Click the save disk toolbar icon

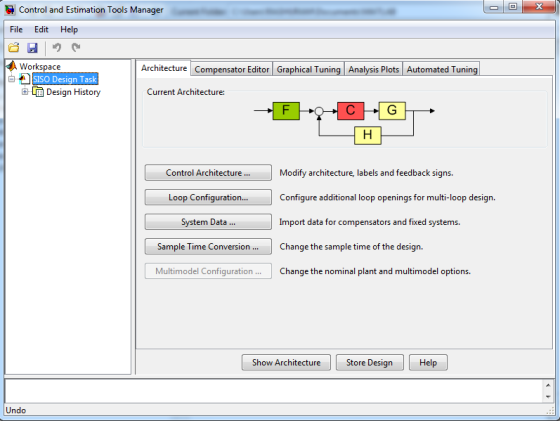(x=32, y=47)
